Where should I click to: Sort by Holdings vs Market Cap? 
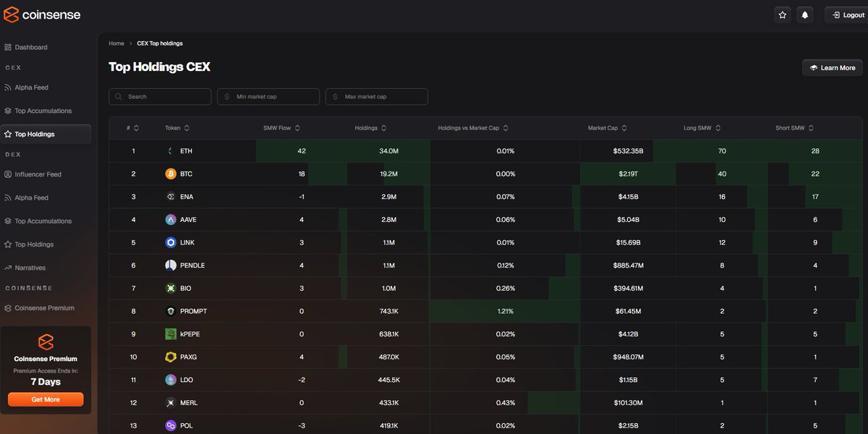click(x=473, y=128)
